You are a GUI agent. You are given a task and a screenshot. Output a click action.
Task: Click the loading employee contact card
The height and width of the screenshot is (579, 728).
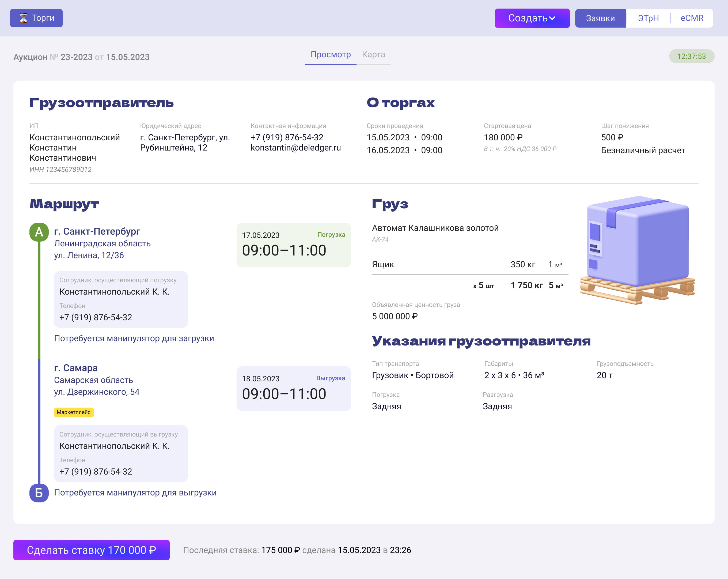121,299
